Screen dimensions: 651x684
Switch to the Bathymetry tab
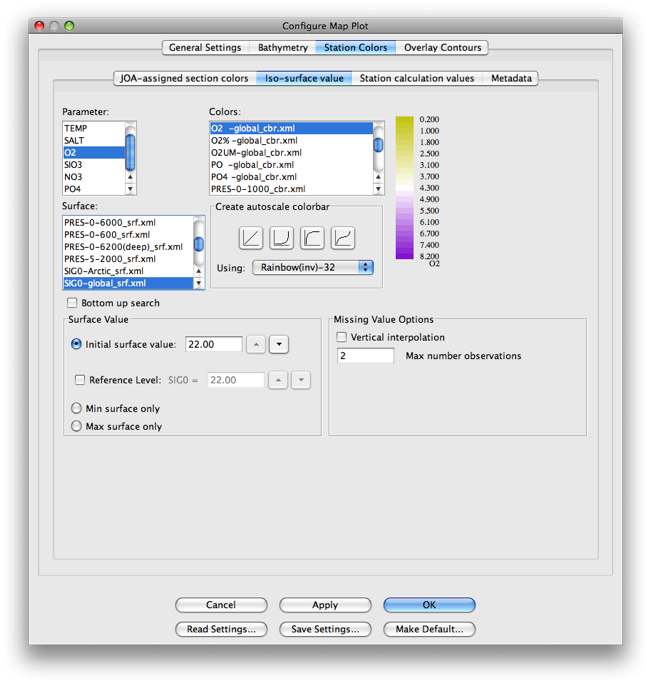pos(283,47)
